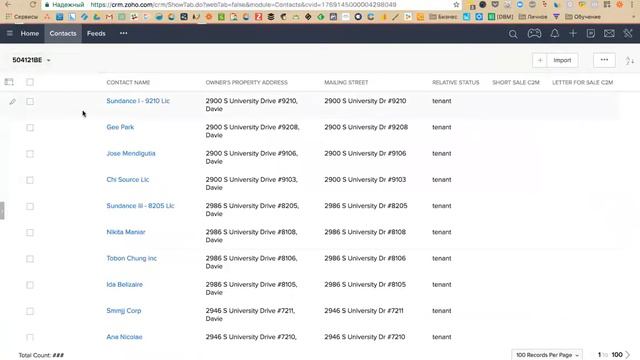
Task: Switch to the Contacts tab
Action: 63,33
